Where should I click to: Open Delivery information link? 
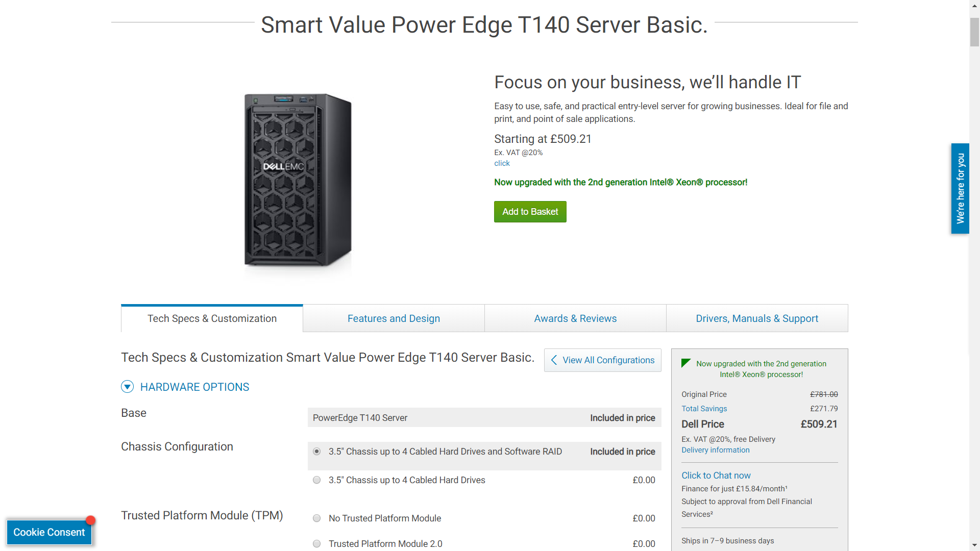click(715, 450)
